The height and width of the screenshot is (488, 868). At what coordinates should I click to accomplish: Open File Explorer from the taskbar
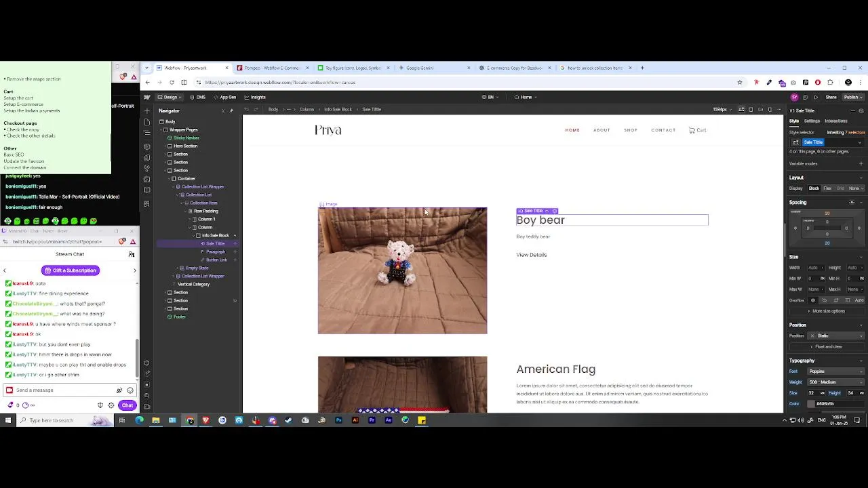[155, 420]
